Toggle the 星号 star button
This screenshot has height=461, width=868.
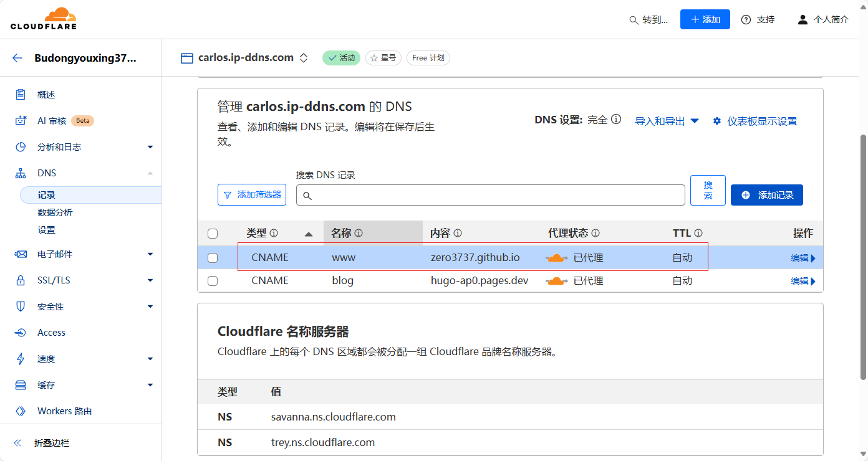pyautogui.click(x=383, y=58)
